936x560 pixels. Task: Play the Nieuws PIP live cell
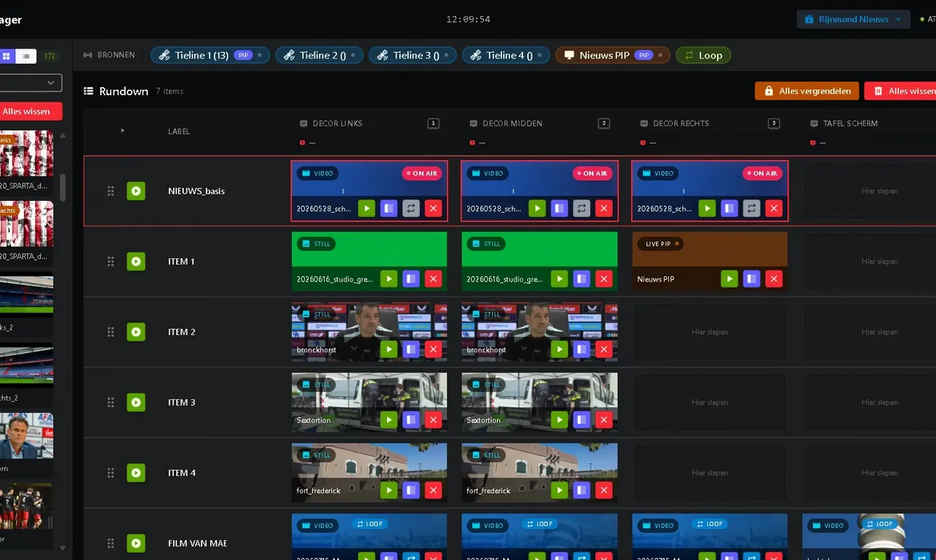(730, 279)
